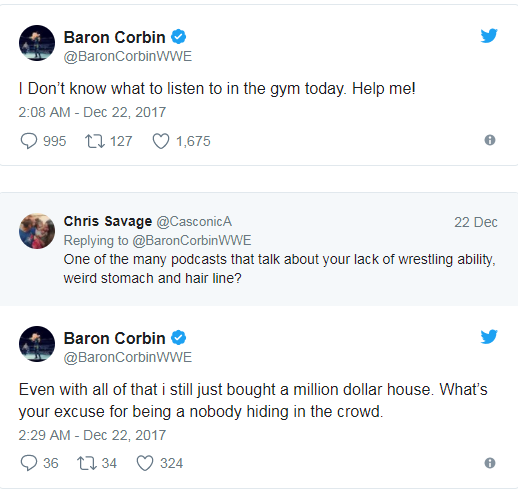
Task: Click the Twitter bird icon on the house reply
Action: (489, 336)
